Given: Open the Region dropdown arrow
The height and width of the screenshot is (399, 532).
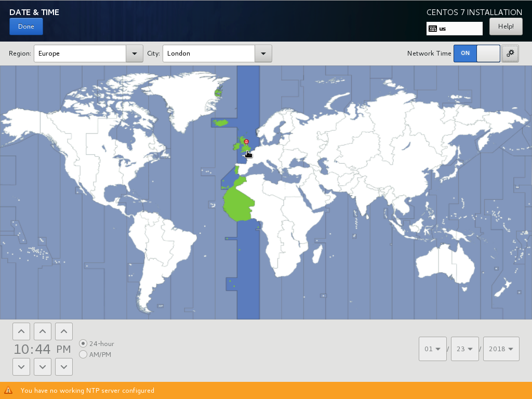Looking at the screenshot, I should (x=135, y=54).
